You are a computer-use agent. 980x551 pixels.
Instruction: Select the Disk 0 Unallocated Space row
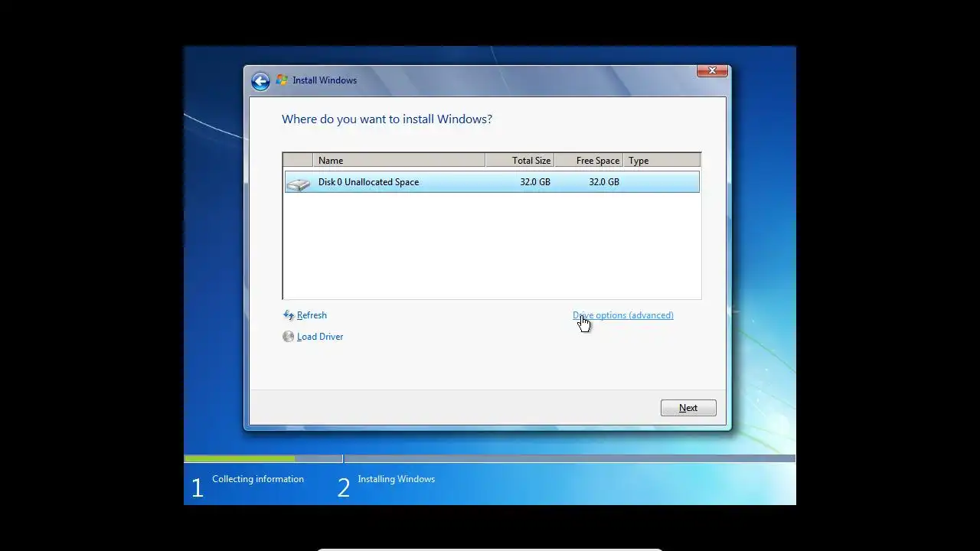click(492, 182)
